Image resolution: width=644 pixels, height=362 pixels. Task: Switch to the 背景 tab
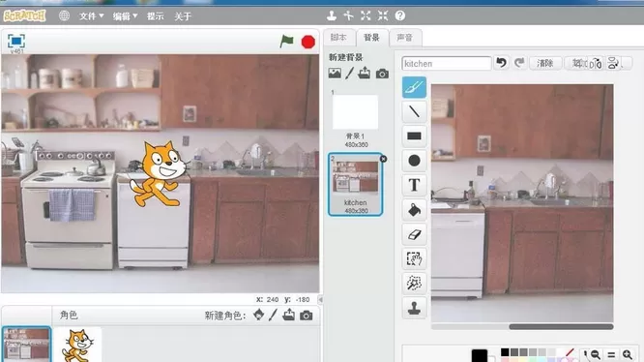371,38
